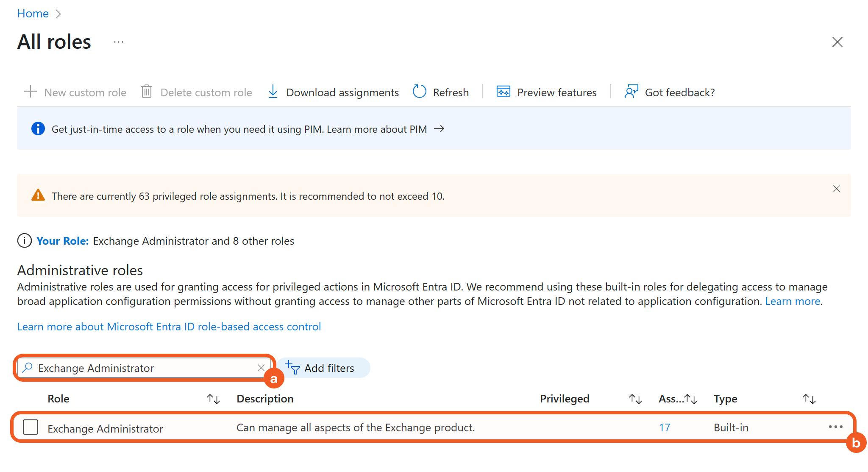The width and height of the screenshot is (868, 472).
Task: Follow the Learn more about PIM arrow
Action: (439, 129)
